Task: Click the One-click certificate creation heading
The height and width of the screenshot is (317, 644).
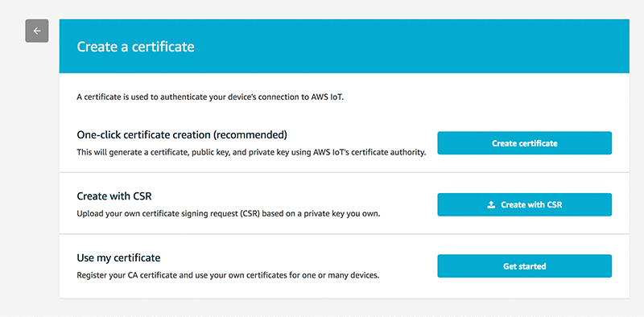Action: pos(182,134)
